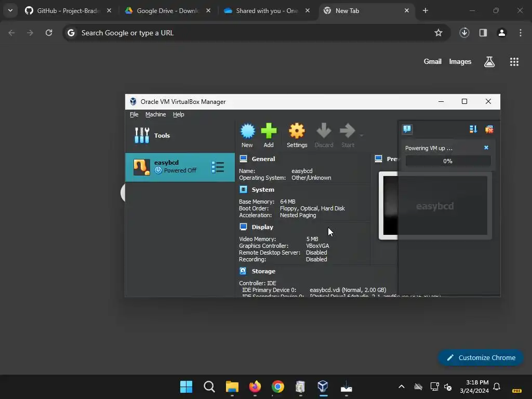The image size is (532, 399).
Task: Open the Chrome tab search dropdown
Action: point(10,10)
